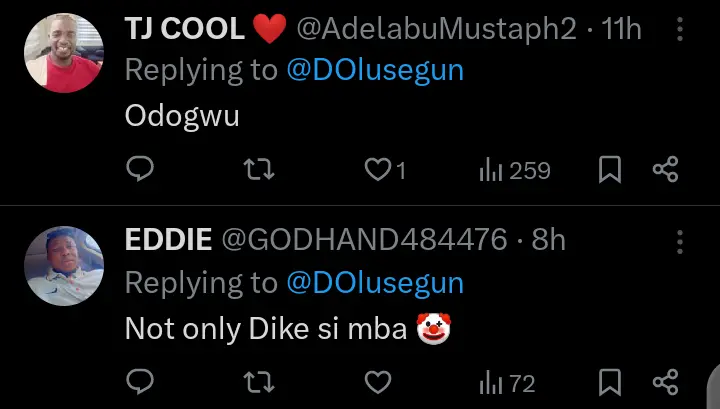Screen dimensions: 720x409
Task: Share EDDIE's tweet
Action: 666,382
